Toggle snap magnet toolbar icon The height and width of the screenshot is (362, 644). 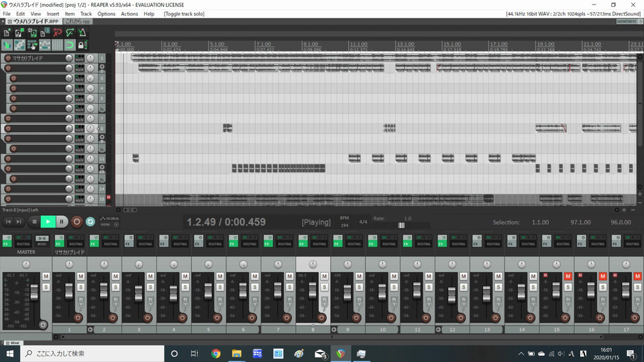69,45
